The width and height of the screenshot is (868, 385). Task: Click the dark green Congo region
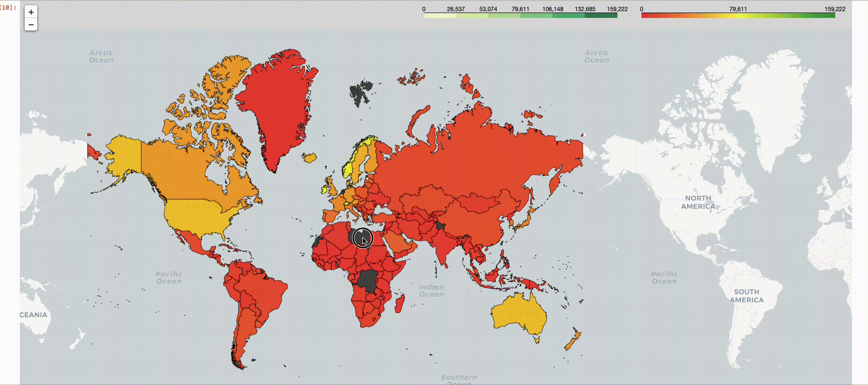coord(368,281)
